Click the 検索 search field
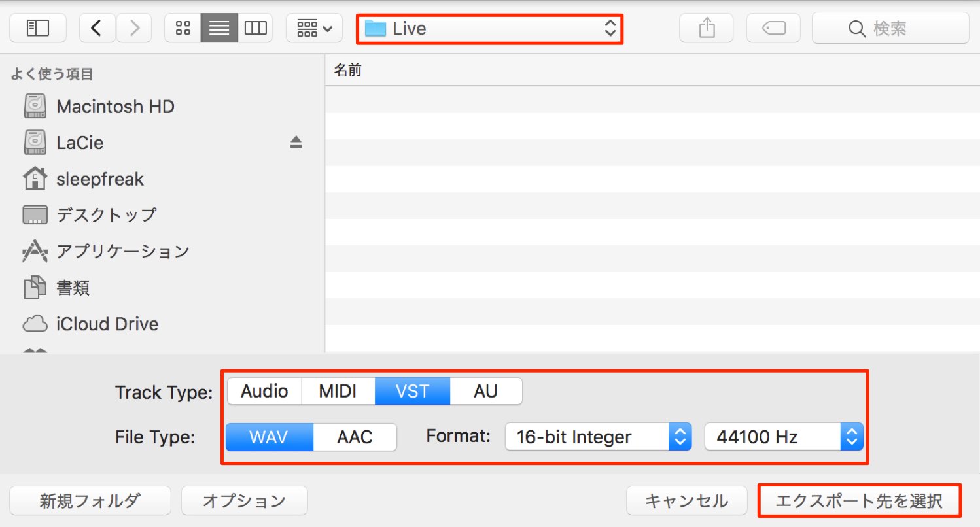 [x=890, y=28]
